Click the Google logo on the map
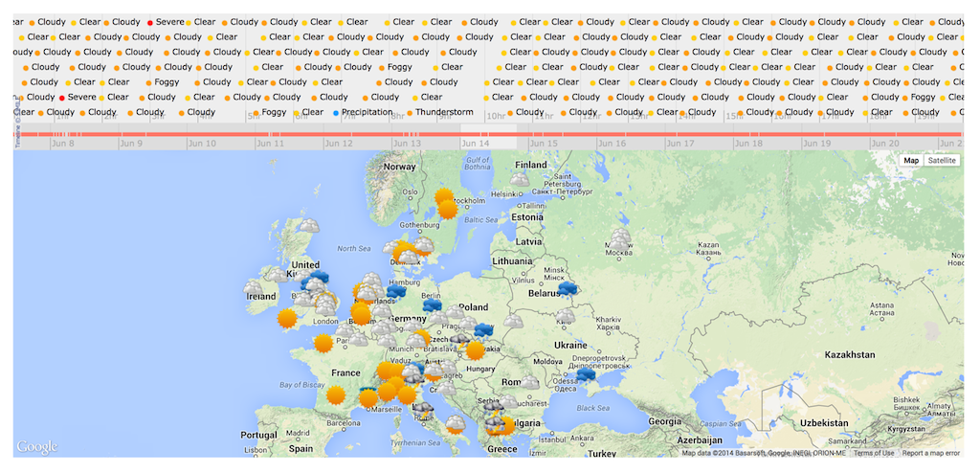The height and width of the screenshot is (473, 980). (x=37, y=447)
